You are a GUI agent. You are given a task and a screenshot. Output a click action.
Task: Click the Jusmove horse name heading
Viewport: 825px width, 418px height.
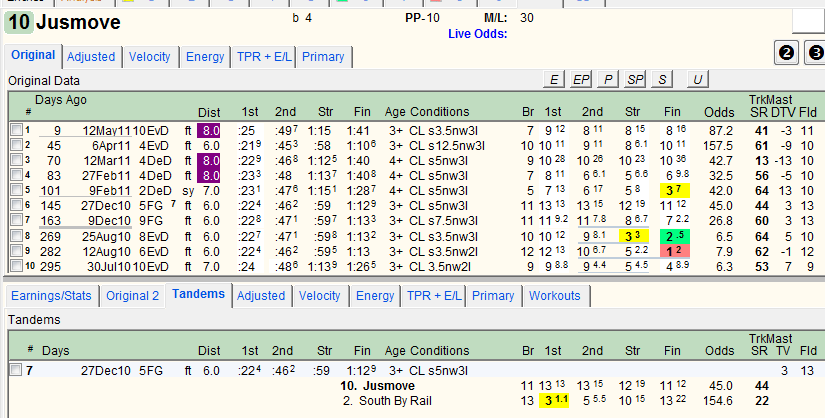(78, 22)
